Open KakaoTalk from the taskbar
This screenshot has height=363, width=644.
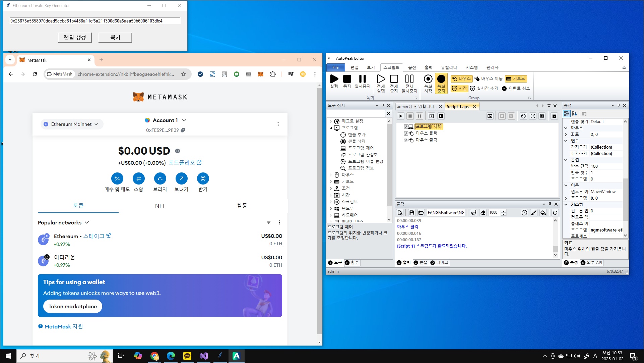187,356
